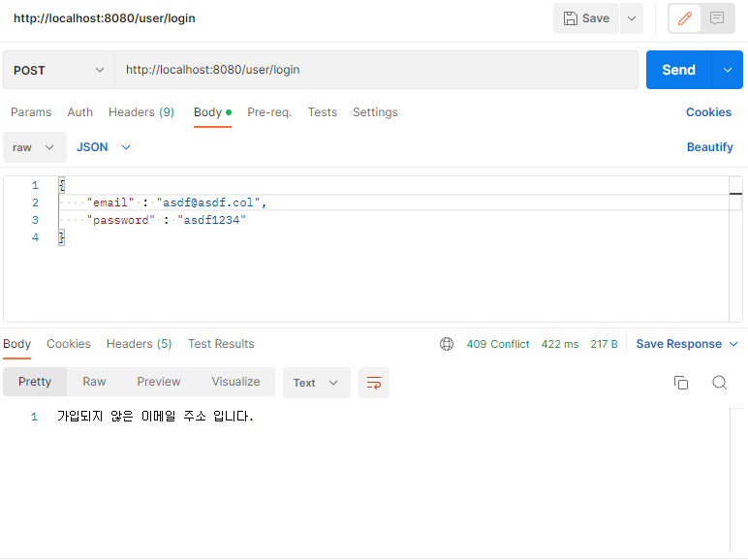
Task: Click the closing brace on line 4
Action: coord(62,237)
